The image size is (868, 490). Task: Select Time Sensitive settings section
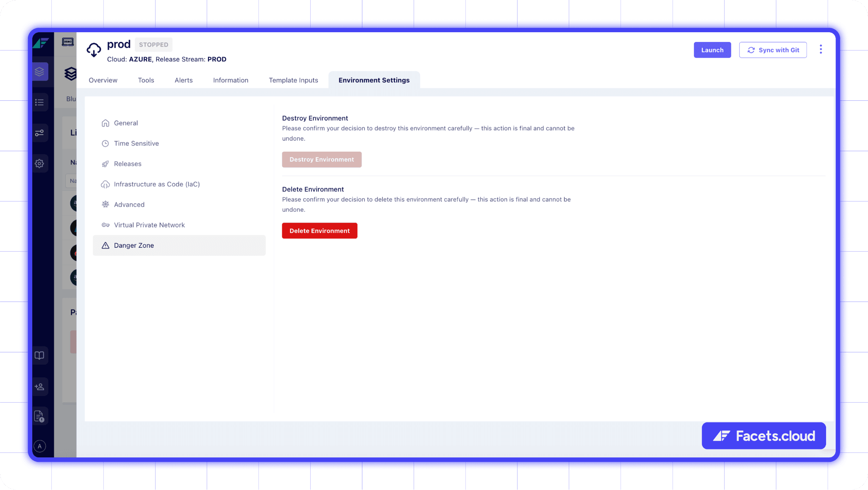point(136,144)
